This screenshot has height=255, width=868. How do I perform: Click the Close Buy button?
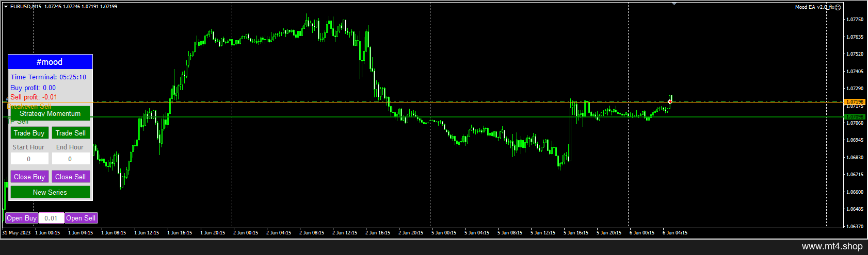(x=29, y=177)
